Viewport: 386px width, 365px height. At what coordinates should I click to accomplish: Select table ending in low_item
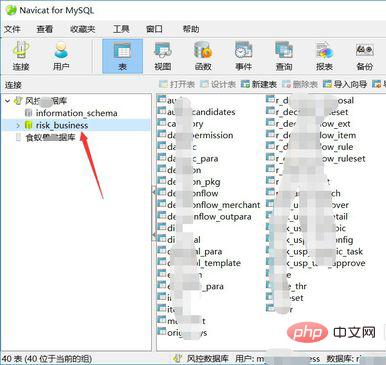[316, 136]
